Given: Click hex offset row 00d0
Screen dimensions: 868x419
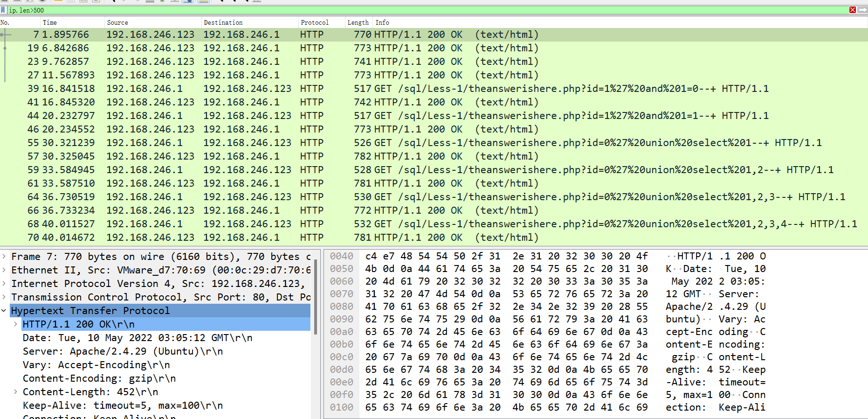Looking at the screenshot, I should tap(342, 370).
